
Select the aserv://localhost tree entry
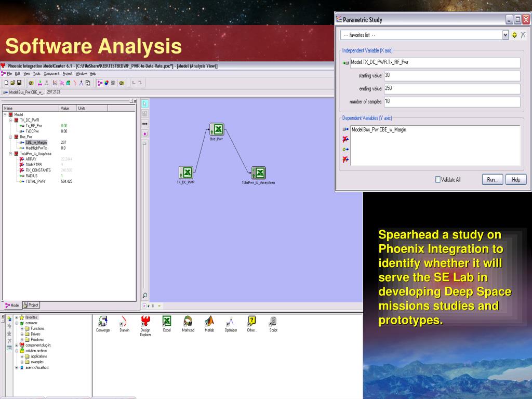pos(37,367)
